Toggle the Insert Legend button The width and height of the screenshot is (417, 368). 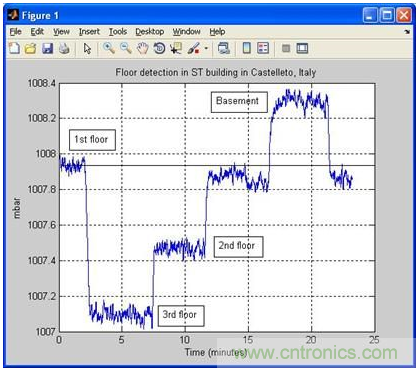coord(263,49)
